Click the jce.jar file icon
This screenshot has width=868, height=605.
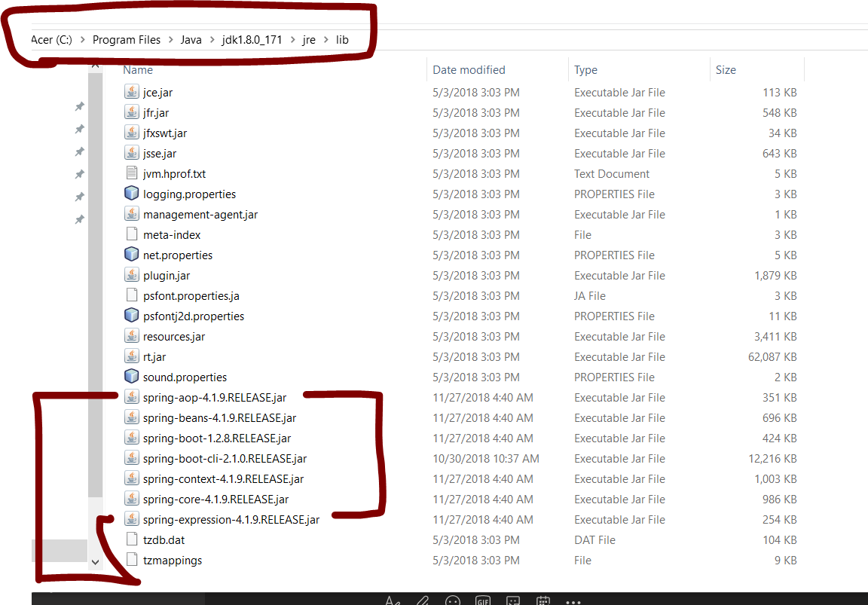pos(131,92)
